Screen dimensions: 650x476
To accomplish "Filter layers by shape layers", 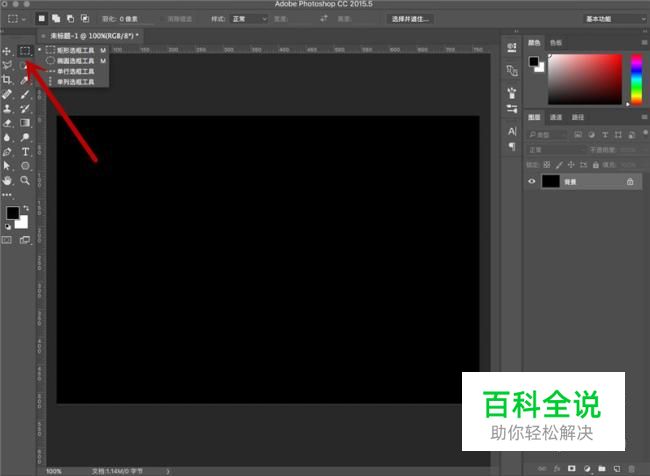I will 618,135.
